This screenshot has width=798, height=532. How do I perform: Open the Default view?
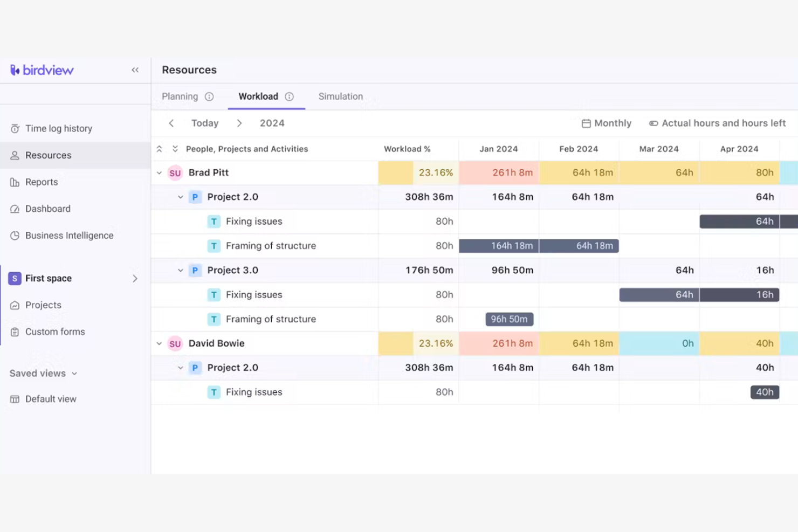click(51, 399)
